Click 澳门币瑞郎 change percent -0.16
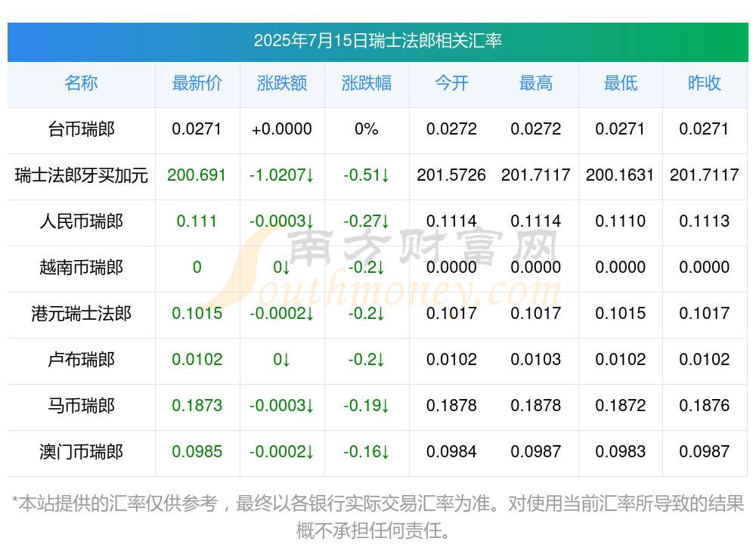The width and height of the screenshot is (756, 554). [x=366, y=452]
